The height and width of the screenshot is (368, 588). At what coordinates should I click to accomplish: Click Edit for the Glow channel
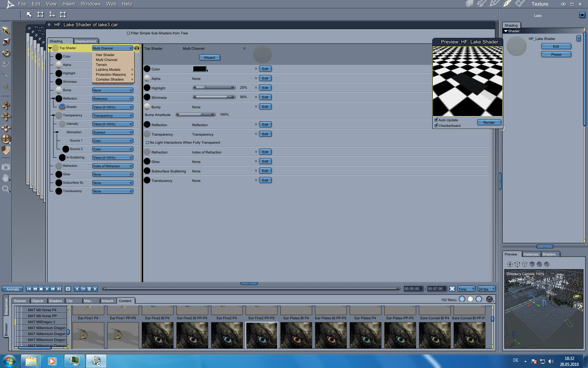(x=265, y=161)
